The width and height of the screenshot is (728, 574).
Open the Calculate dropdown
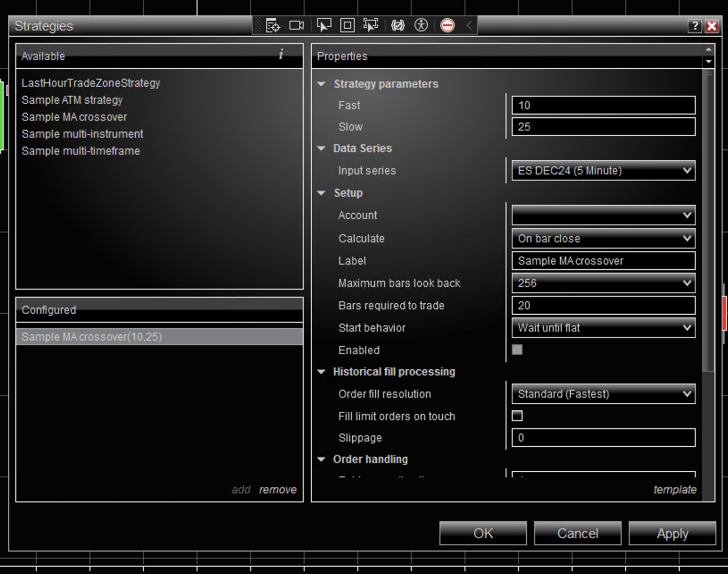603,238
